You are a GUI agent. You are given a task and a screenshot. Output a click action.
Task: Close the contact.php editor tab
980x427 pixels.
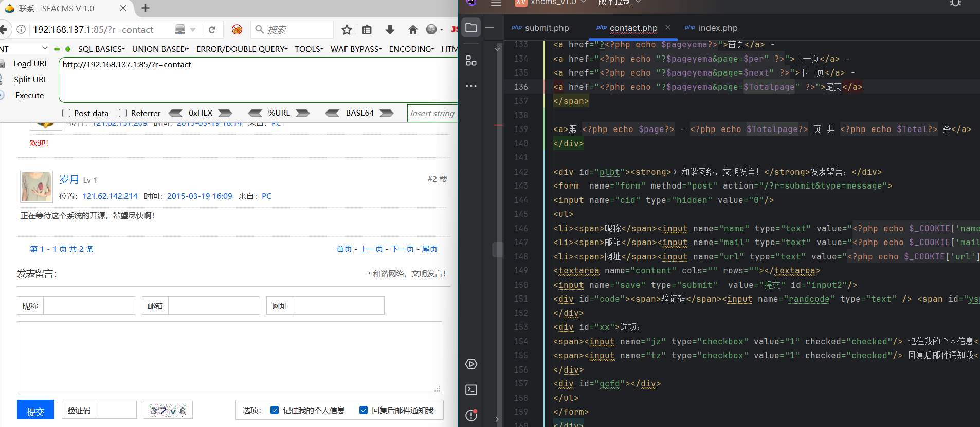click(667, 27)
